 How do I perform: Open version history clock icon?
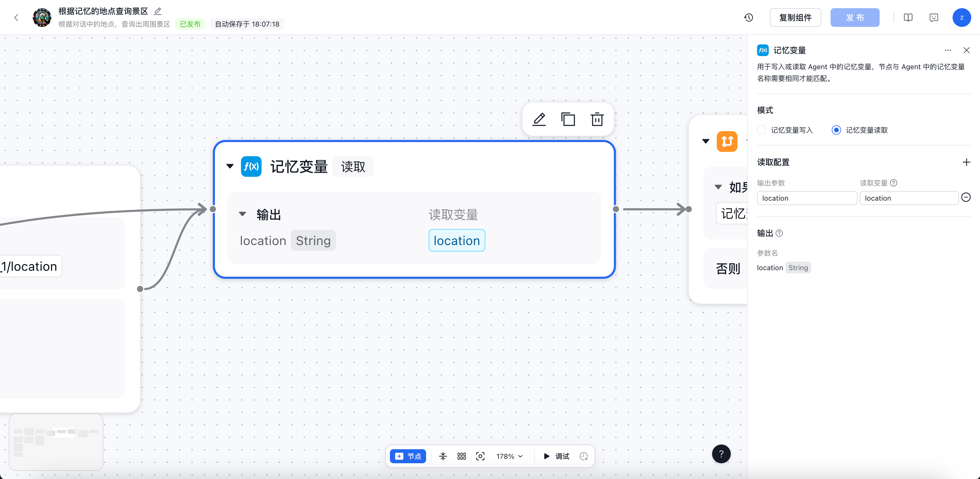[x=748, y=18]
